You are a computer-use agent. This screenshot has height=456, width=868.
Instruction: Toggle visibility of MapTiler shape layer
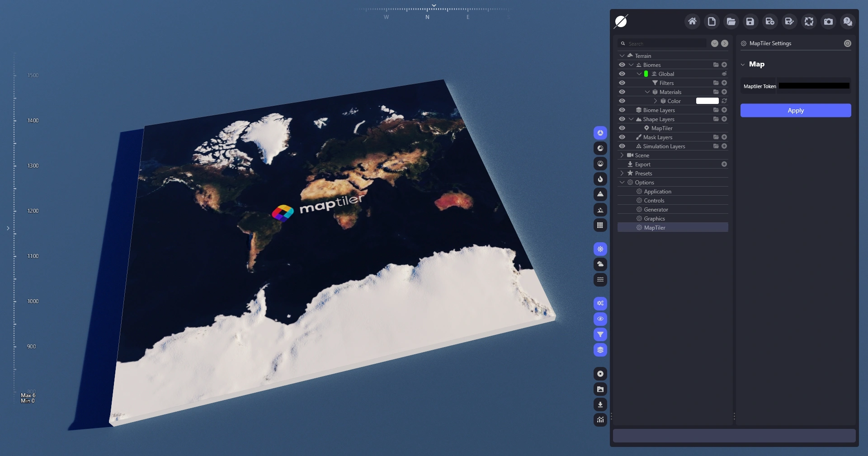click(x=622, y=128)
